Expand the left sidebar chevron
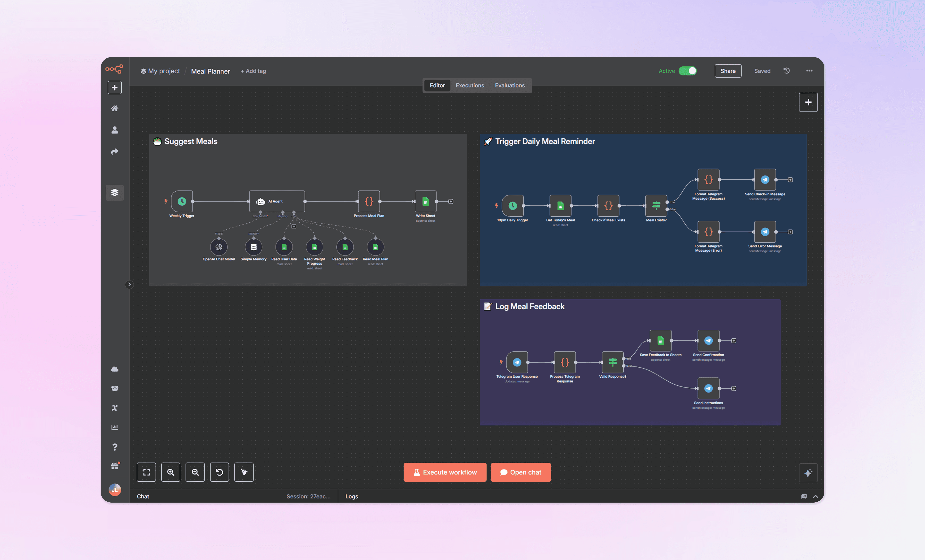 coord(129,284)
